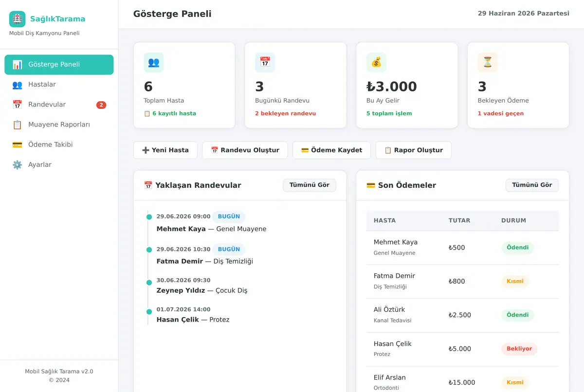The image size is (584, 392).
Task: Click the Kısmi status for Fatma Demir
Action: 515,281
